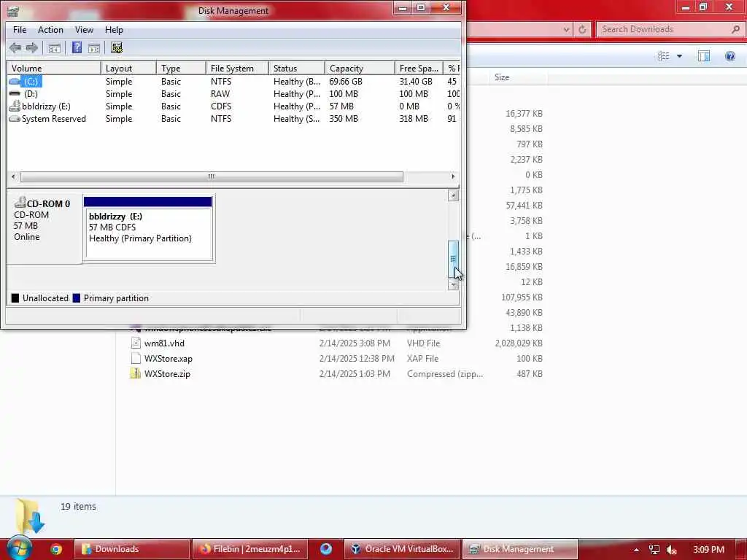Sort by the Type column header
The height and width of the screenshot is (560, 747).
click(181, 68)
